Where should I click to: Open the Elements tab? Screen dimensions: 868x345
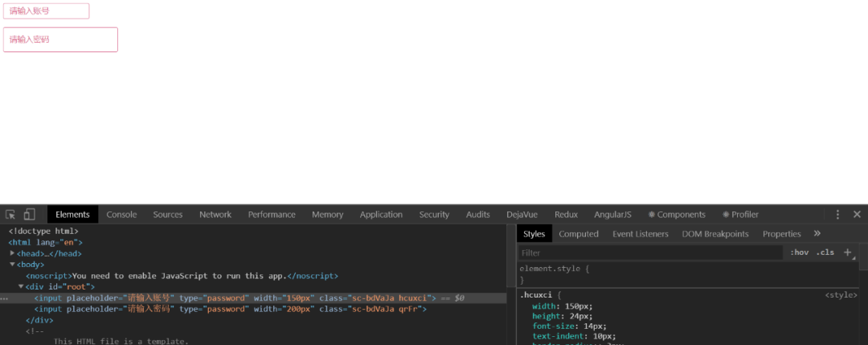tap(72, 214)
